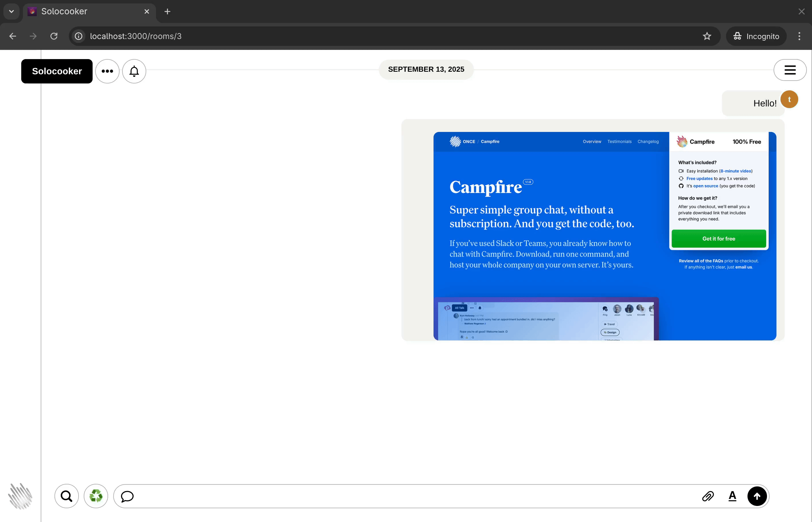Toggle the bookmark star in the address bar

pyautogui.click(x=707, y=36)
